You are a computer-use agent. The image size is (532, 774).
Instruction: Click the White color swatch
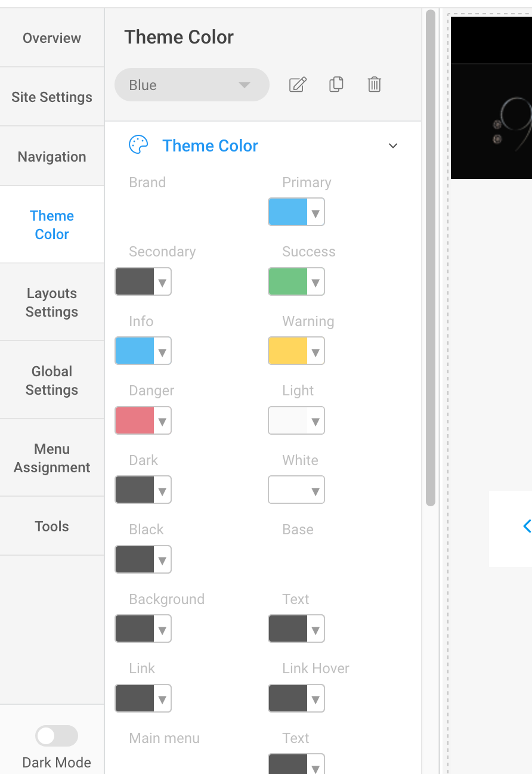pyautogui.click(x=288, y=490)
